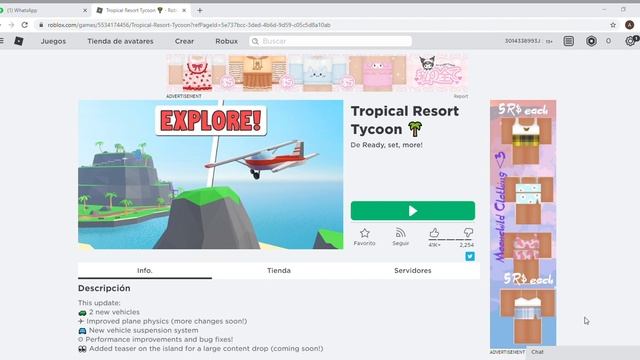Screen dimensions: 640x360
Task: Open the Roblox messages feed icon
Action: coord(569,41)
